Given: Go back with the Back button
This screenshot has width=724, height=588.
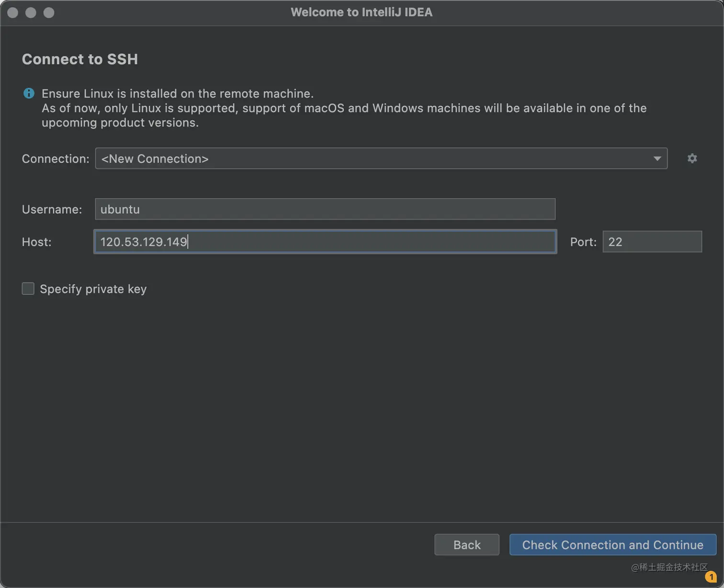Looking at the screenshot, I should click(x=466, y=544).
